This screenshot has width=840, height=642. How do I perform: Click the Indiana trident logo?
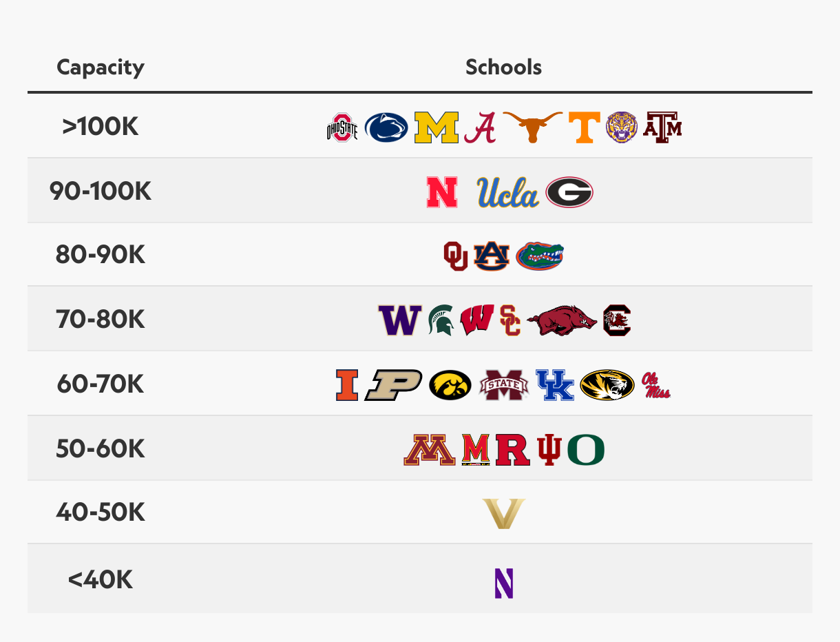point(549,450)
